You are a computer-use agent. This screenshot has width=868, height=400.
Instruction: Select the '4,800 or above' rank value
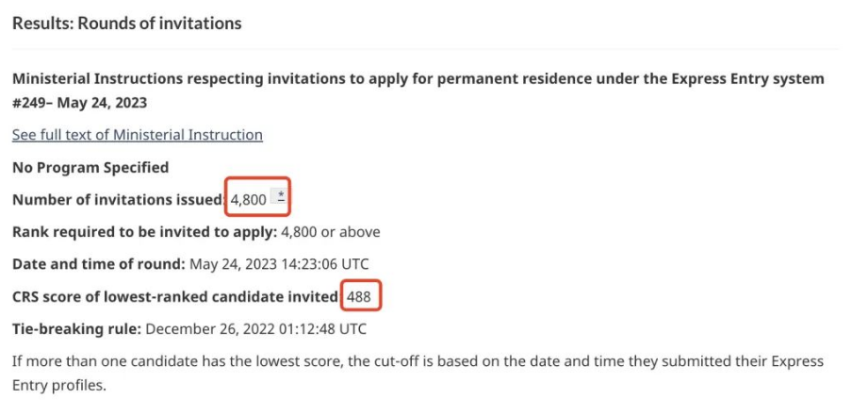(x=331, y=231)
